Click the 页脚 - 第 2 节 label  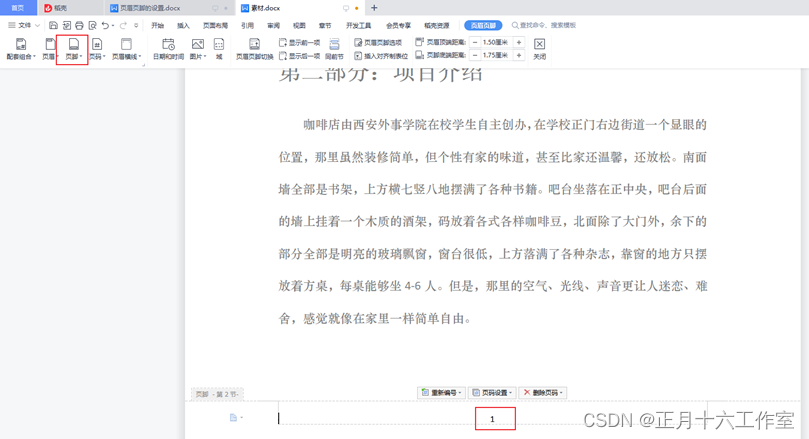pos(217,394)
